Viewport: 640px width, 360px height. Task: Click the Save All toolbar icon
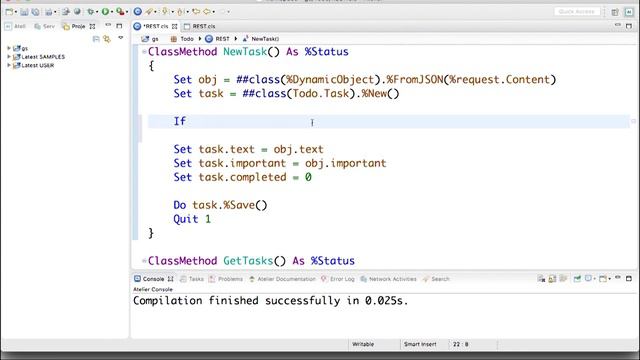point(36,12)
